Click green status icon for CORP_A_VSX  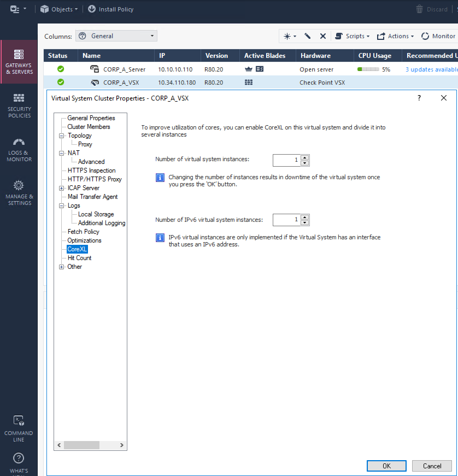[x=61, y=82]
